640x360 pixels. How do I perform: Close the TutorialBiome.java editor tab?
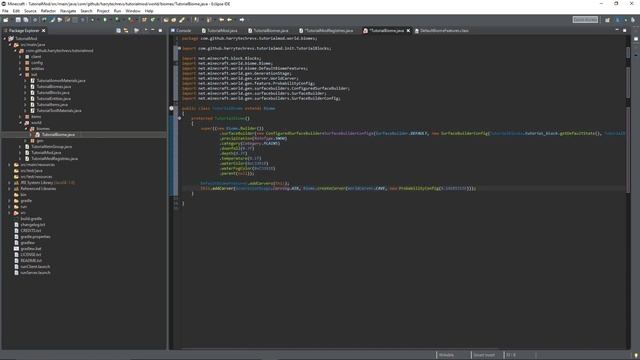[408, 31]
